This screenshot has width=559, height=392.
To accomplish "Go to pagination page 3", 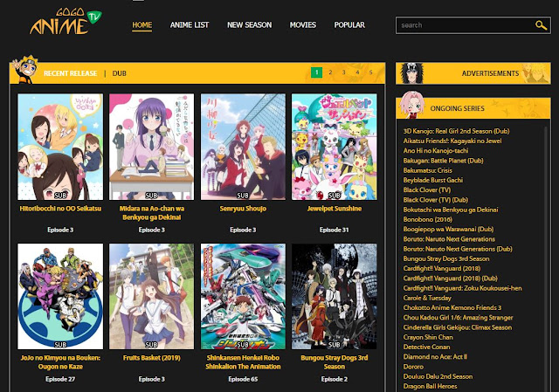I will point(343,72).
